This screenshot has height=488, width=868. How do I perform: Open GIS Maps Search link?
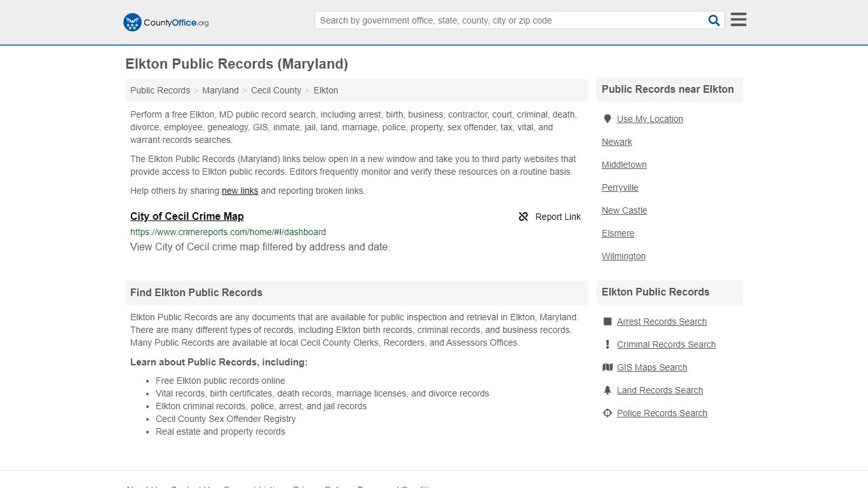click(652, 367)
